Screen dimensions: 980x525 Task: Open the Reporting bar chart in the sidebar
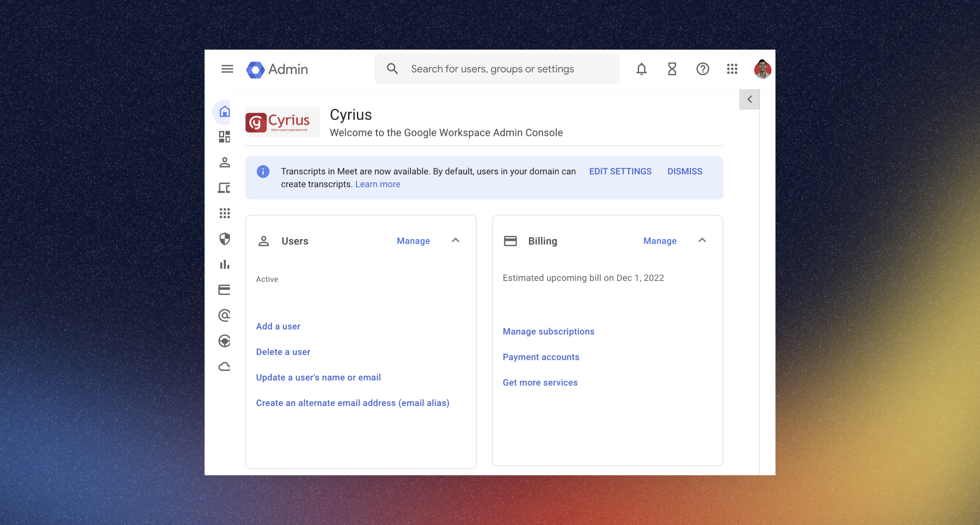[225, 264]
